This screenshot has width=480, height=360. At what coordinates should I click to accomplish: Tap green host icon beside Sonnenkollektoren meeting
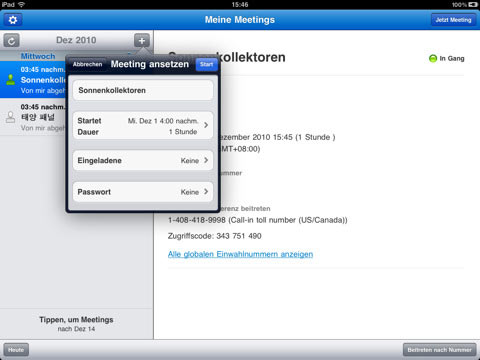[x=11, y=79]
